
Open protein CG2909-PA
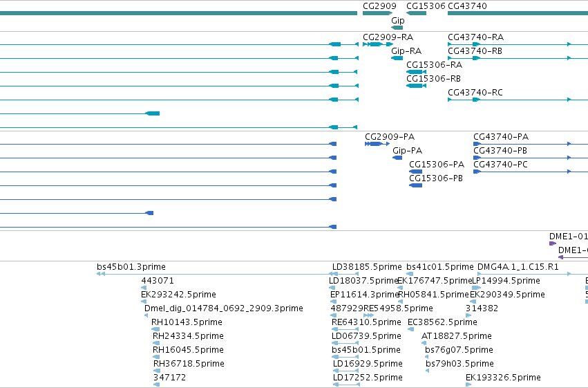coord(390,137)
